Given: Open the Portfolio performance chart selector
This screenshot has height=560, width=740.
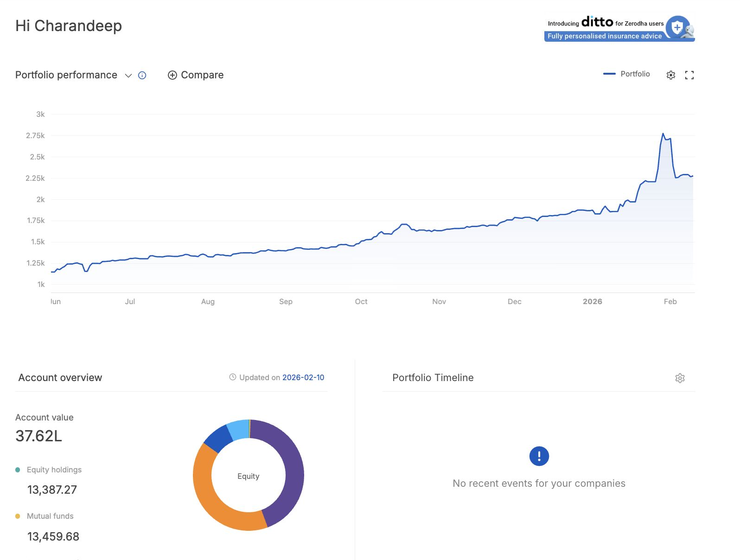Looking at the screenshot, I should pyautogui.click(x=66, y=75).
